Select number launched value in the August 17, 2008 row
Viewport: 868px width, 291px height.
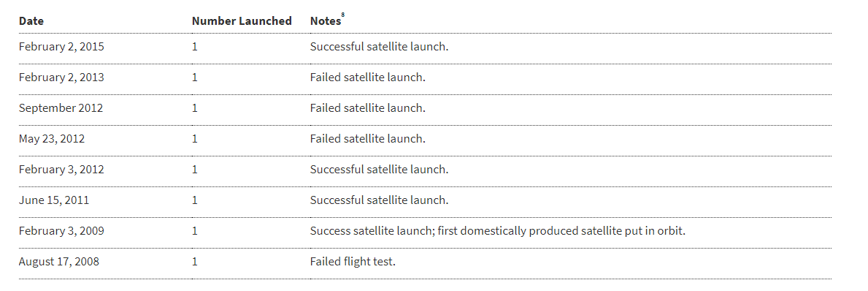(195, 261)
